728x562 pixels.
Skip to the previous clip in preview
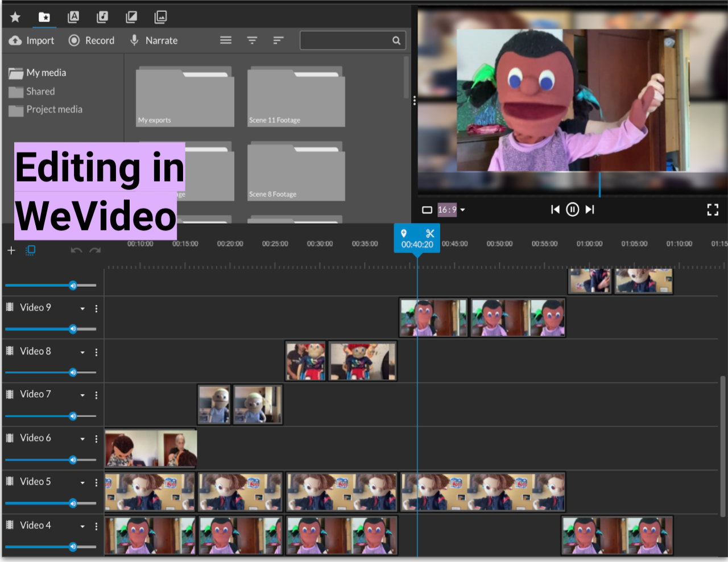[x=555, y=210]
